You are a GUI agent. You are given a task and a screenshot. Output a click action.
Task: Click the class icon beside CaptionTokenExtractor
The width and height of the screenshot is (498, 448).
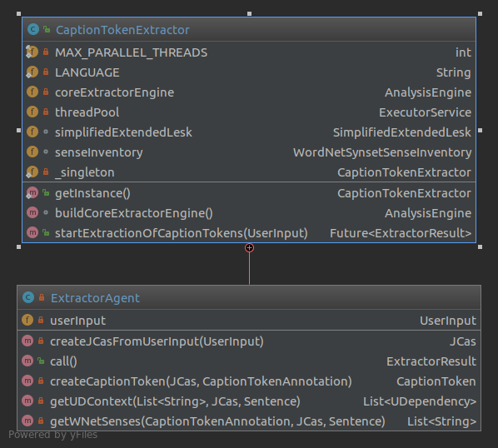pyautogui.click(x=33, y=29)
